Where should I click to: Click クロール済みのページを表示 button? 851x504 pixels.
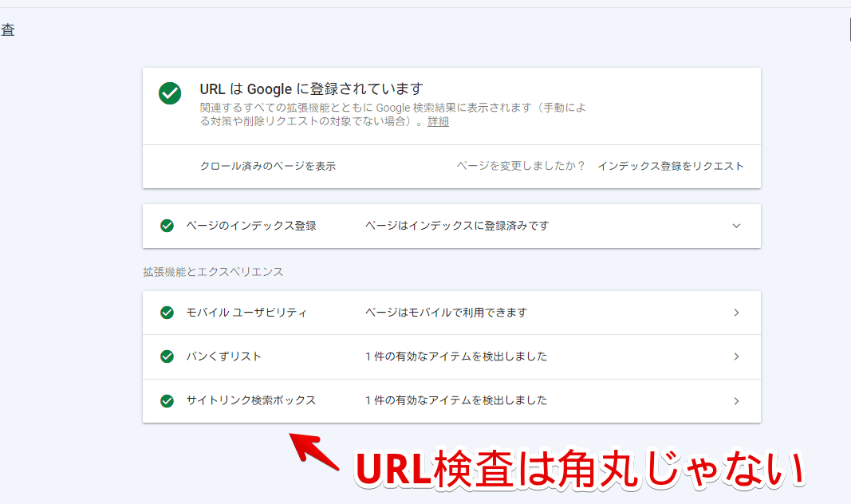(x=267, y=166)
